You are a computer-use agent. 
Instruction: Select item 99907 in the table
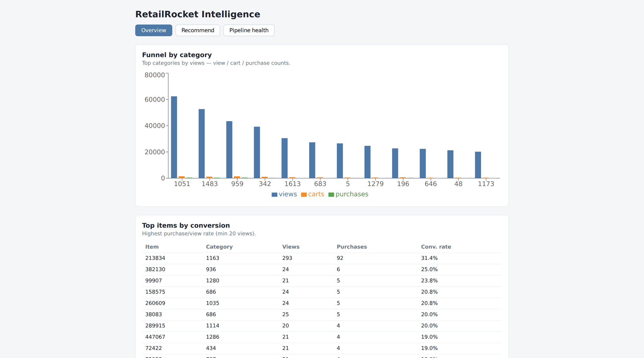154,281
